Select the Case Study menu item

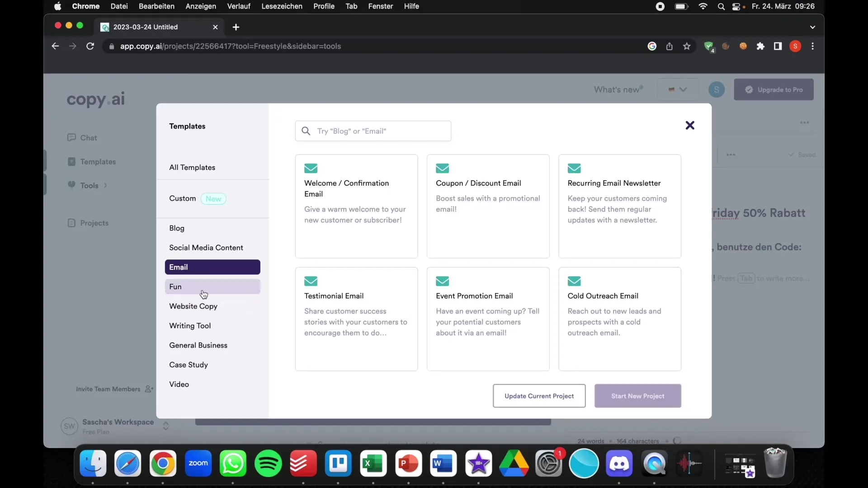(x=189, y=364)
